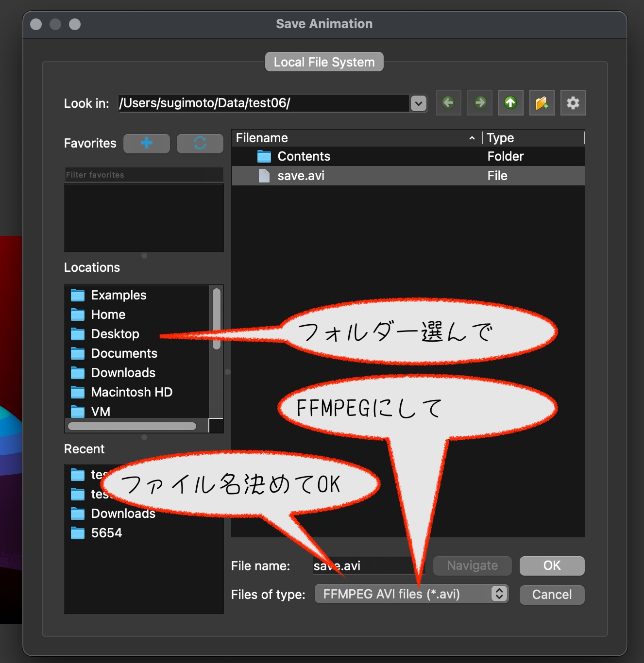Click the Type column header
Viewport: 644px width, 663px height.
click(x=533, y=138)
